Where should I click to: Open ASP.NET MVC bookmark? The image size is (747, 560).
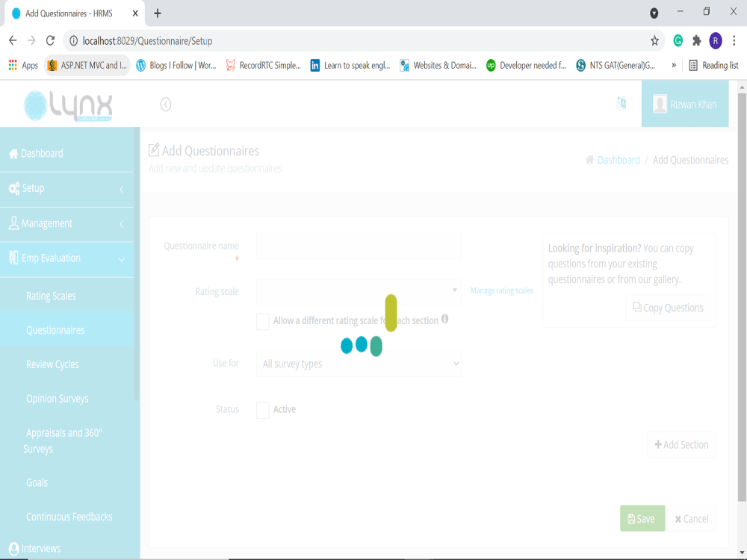(x=87, y=65)
